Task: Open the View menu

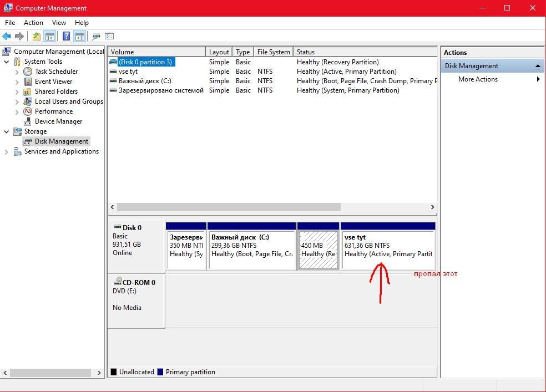Action: tap(59, 23)
